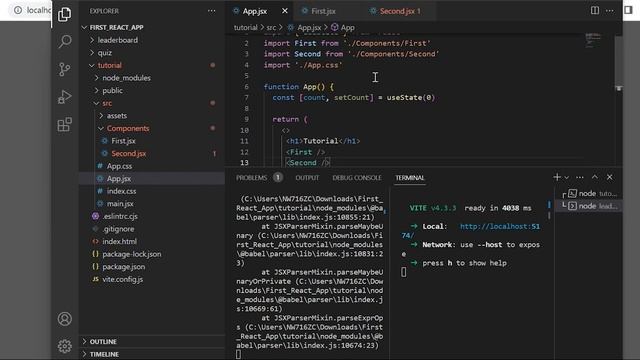Open vite.config.js in the file tree

point(122,280)
